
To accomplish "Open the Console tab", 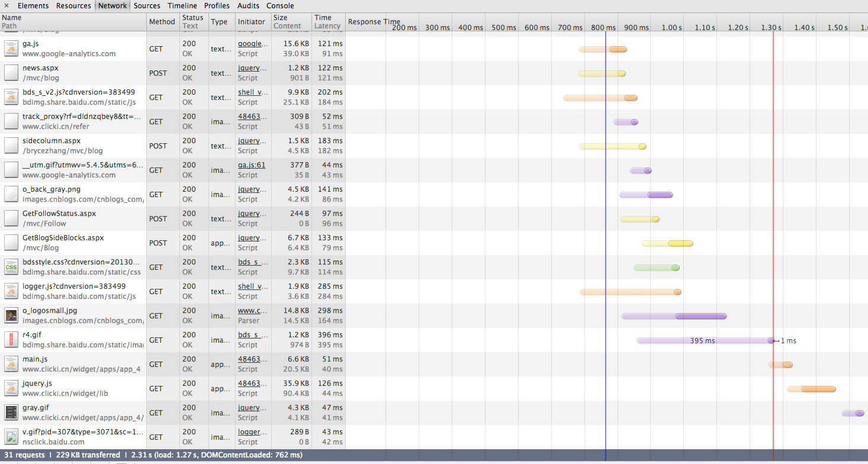I will click(x=280, y=5).
